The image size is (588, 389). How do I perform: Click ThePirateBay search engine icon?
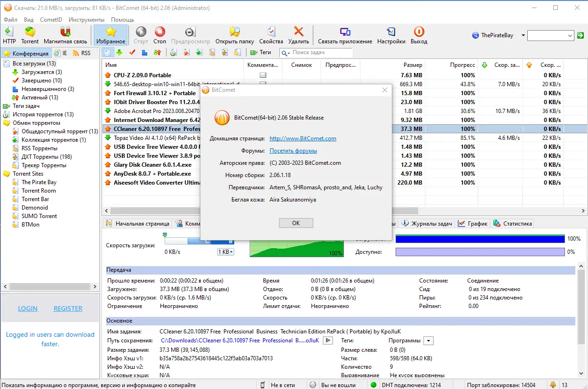click(x=476, y=35)
